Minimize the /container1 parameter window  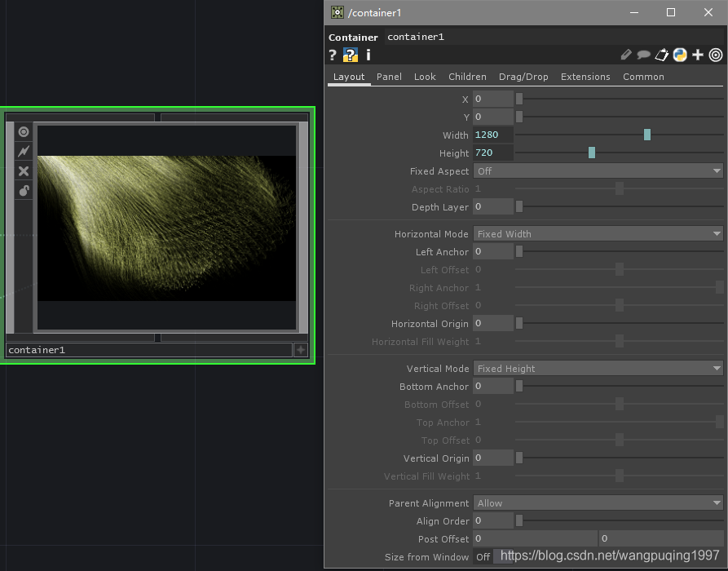click(x=634, y=12)
